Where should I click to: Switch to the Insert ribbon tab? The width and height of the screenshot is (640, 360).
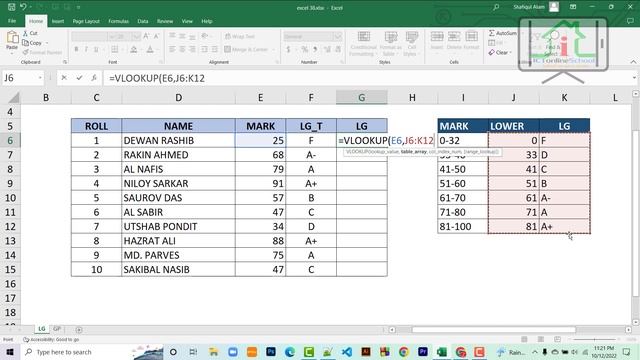pos(58,21)
